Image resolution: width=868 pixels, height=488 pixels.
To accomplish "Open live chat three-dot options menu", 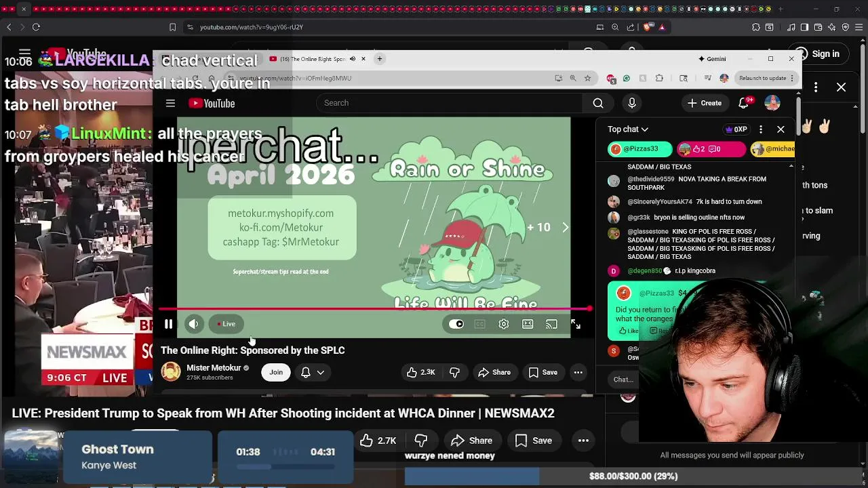I will point(761,129).
